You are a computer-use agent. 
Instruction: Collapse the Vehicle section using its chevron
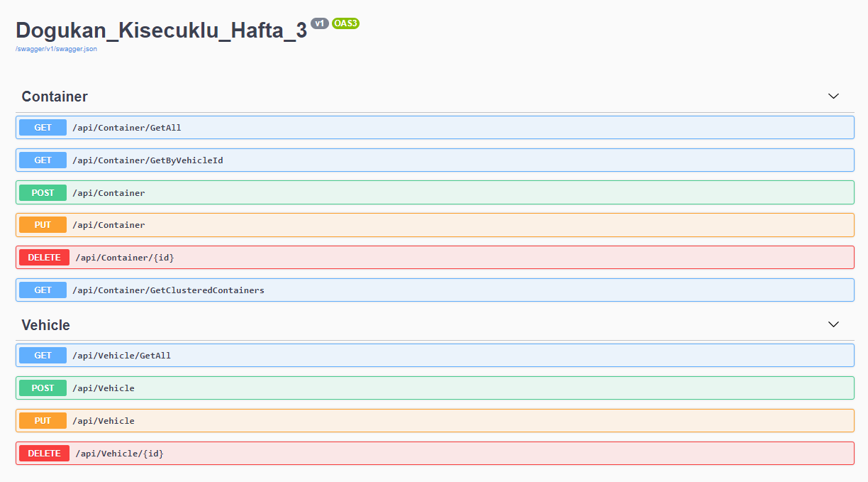coord(833,324)
